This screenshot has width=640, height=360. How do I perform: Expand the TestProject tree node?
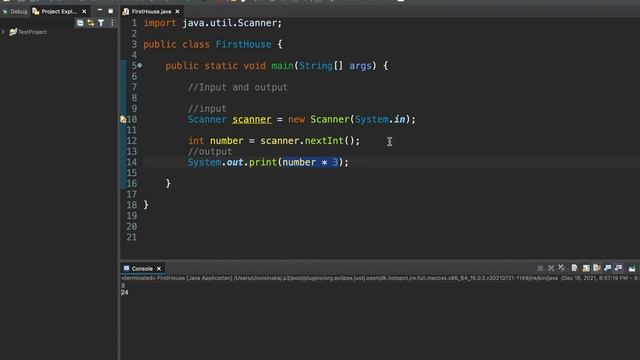[4, 32]
